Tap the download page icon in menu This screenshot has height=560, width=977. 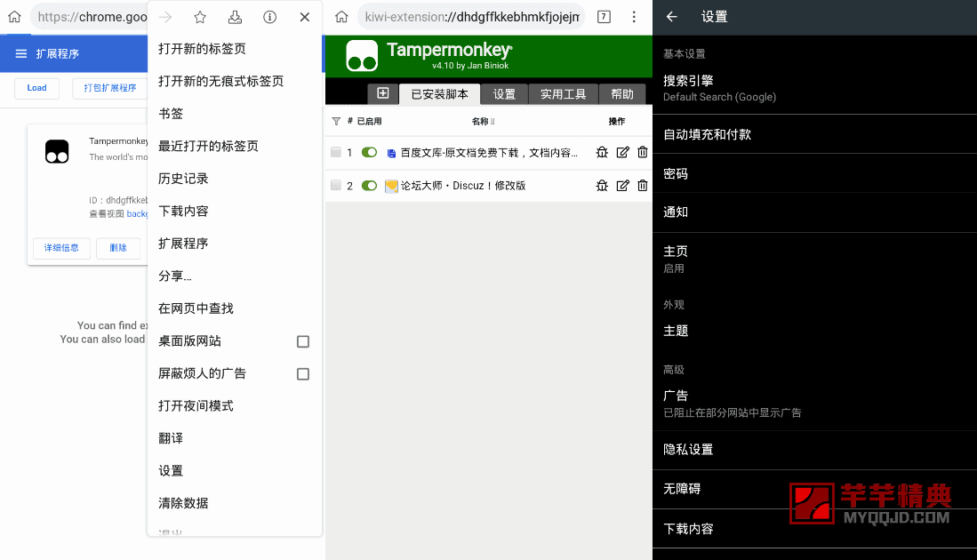(x=235, y=18)
